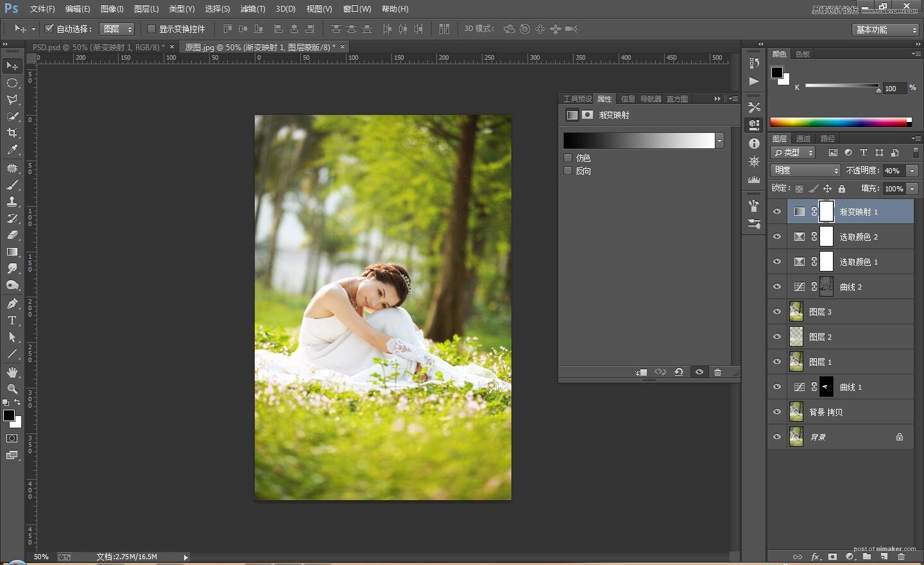Hide the 曲线 2 layer
The width and height of the screenshot is (924, 565).
(x=777, y=287)
